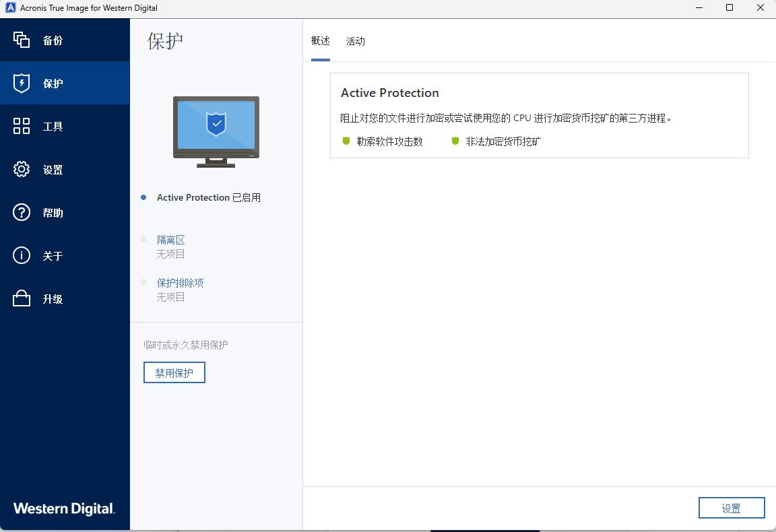
Task: Click the Upgrade (升级) shopping bag icon
Action: pos(22,298)
